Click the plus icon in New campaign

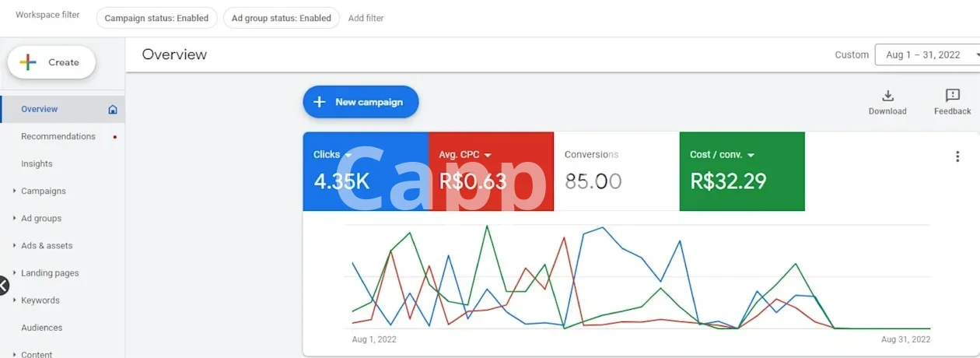tap(319, 102)
